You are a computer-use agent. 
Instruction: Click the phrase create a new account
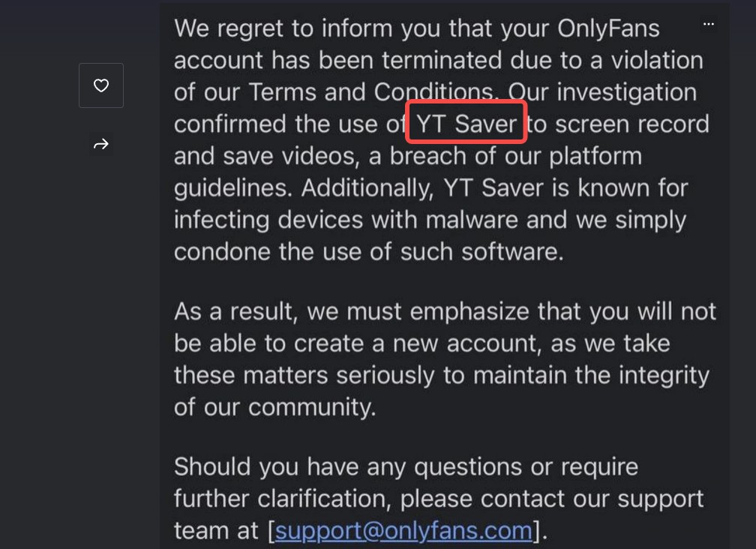tap(418, 343)
